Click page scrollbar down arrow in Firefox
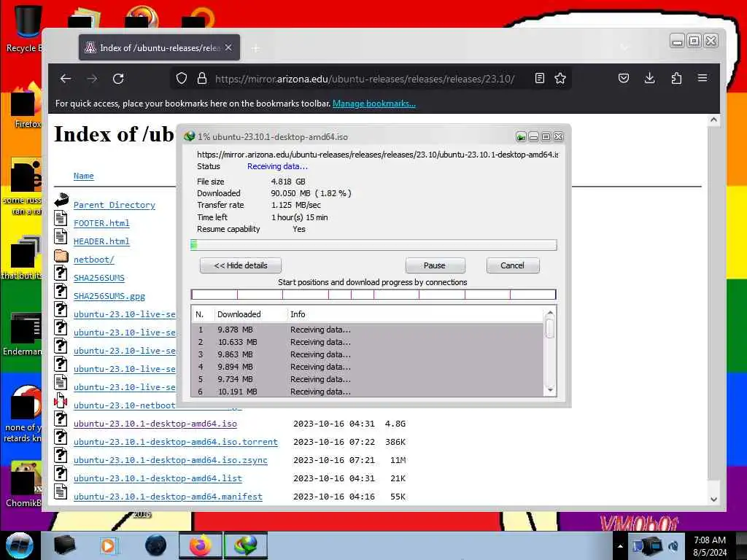The image size is (747, 560). pos(713,499)
